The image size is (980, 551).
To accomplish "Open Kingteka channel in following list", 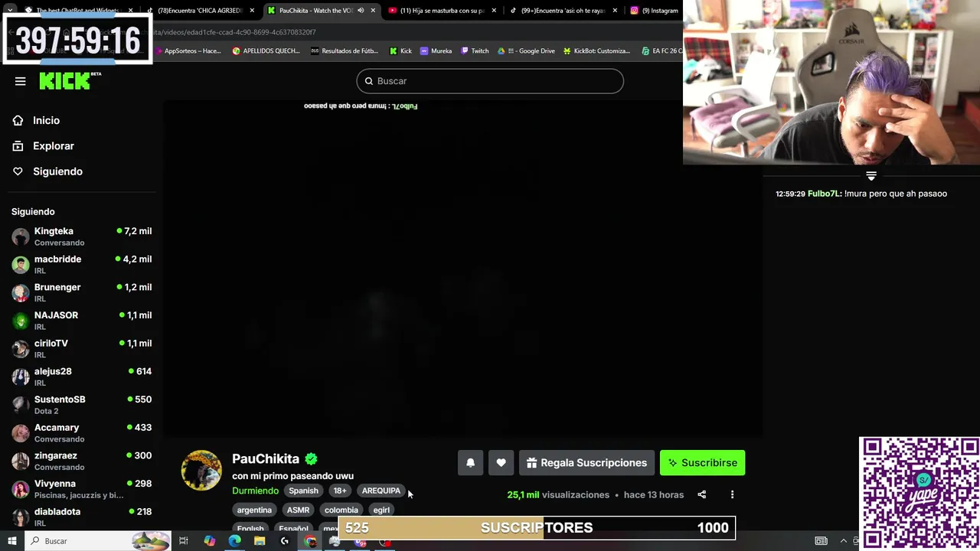I will (82, 236).
